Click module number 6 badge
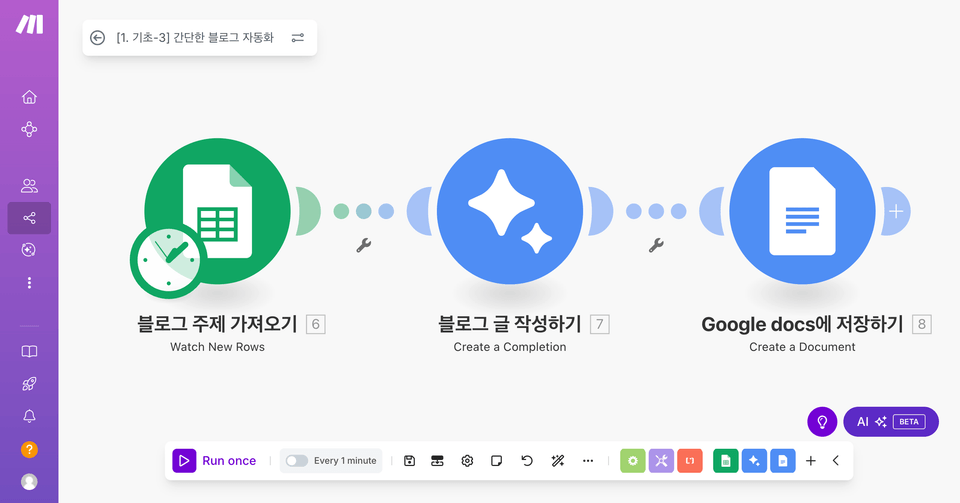The image size is (960, 503). click(316, 324)
